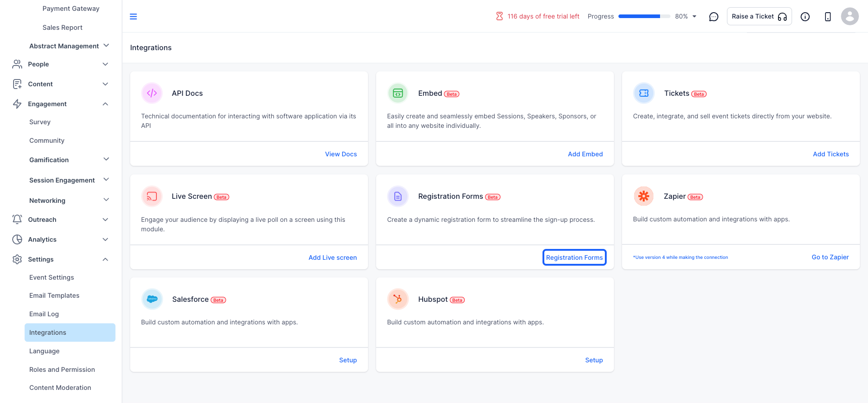Click the API Docs code icon

click(152, 93)
